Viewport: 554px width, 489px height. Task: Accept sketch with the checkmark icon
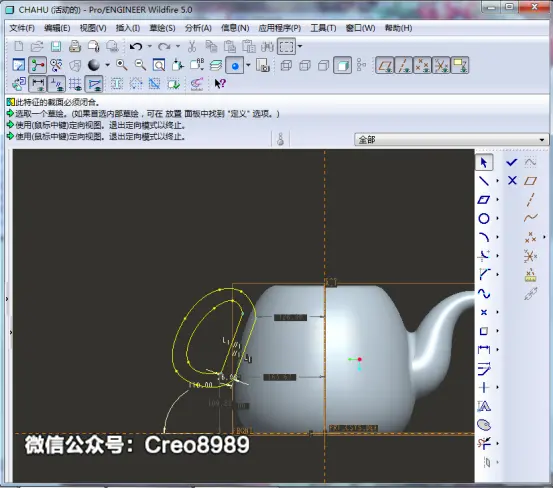click(x=512, y=162)
